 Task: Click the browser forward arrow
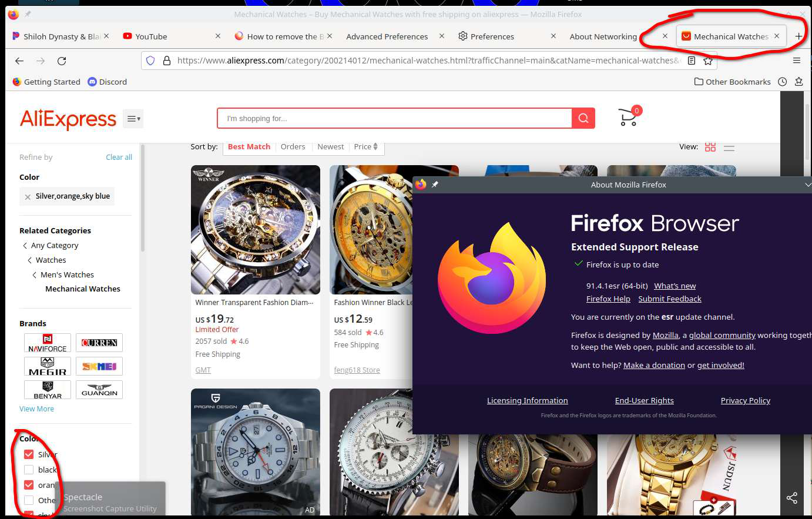click(x=41, y=61)
